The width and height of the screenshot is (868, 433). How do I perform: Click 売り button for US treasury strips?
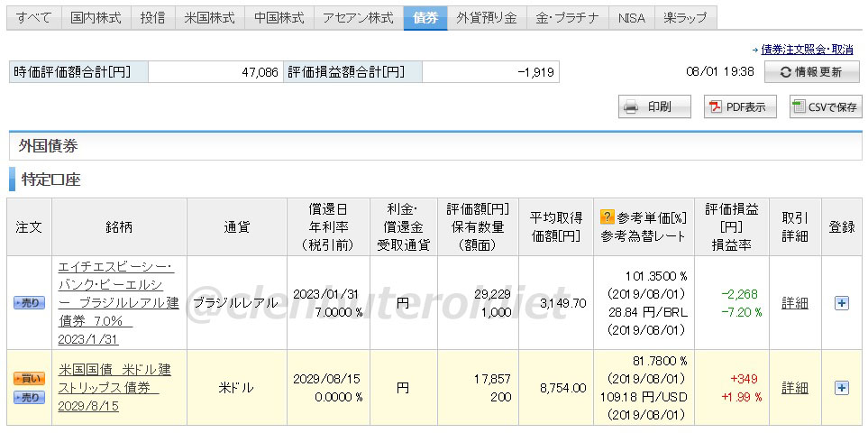[x=30, y=398]
